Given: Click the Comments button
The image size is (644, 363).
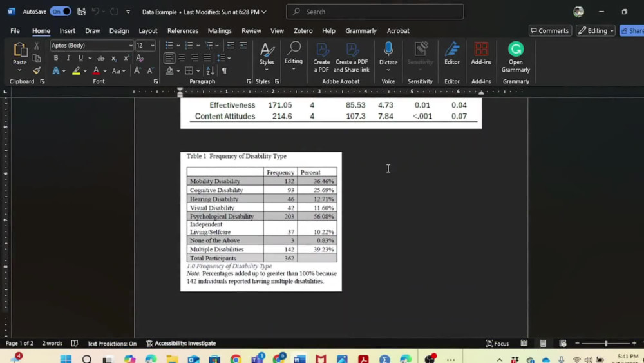Looking at the screenshot, I should 550,30.
